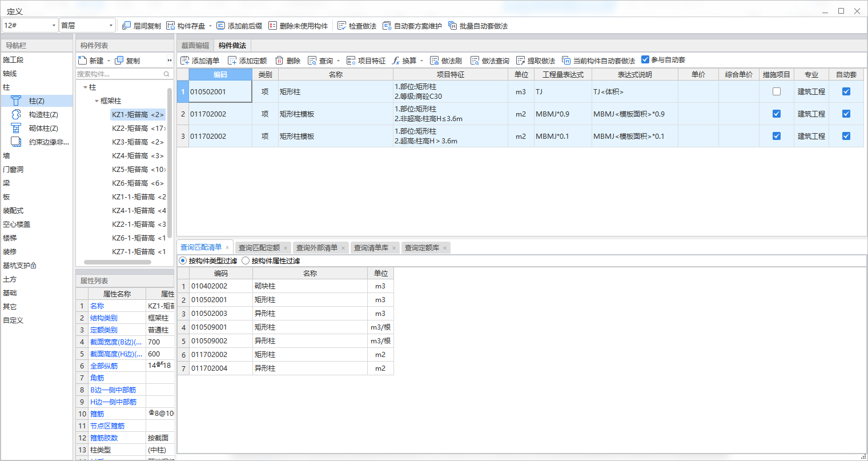The image size is (868, 461).
Task: Expand component list toolbar overflow arrows
Action: tap(170, 61)
